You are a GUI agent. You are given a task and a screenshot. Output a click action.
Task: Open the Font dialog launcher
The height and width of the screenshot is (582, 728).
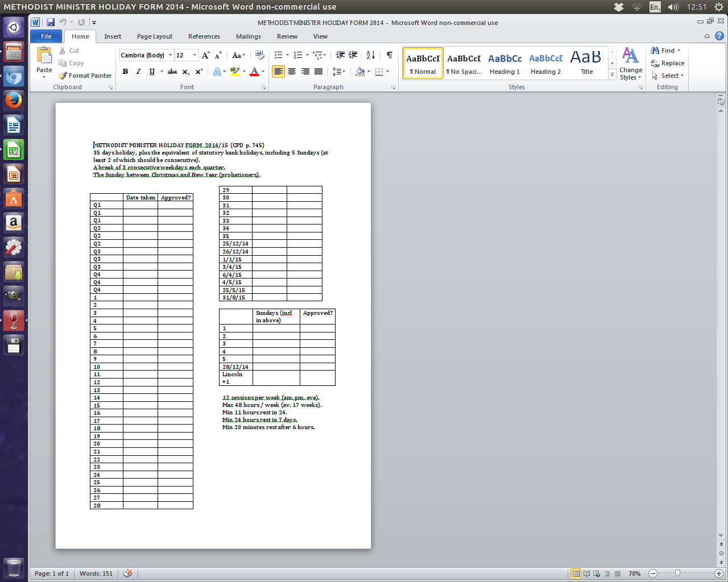263,88
